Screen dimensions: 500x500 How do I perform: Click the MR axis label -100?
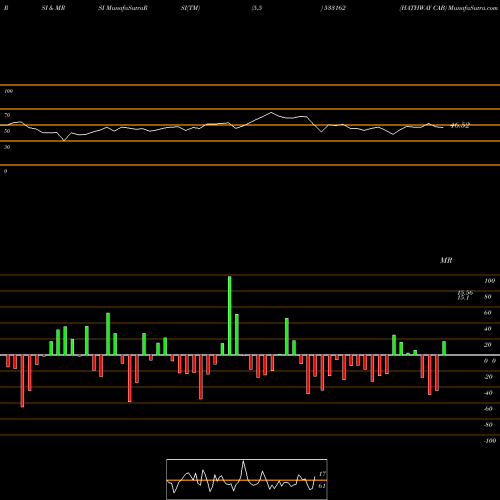(x=490, y=441)
